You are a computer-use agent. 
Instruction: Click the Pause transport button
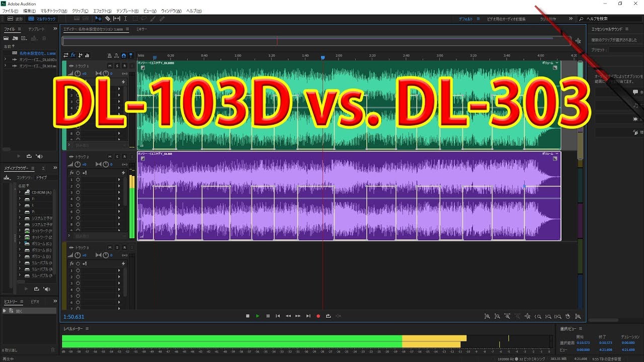[x=268, y=316]
